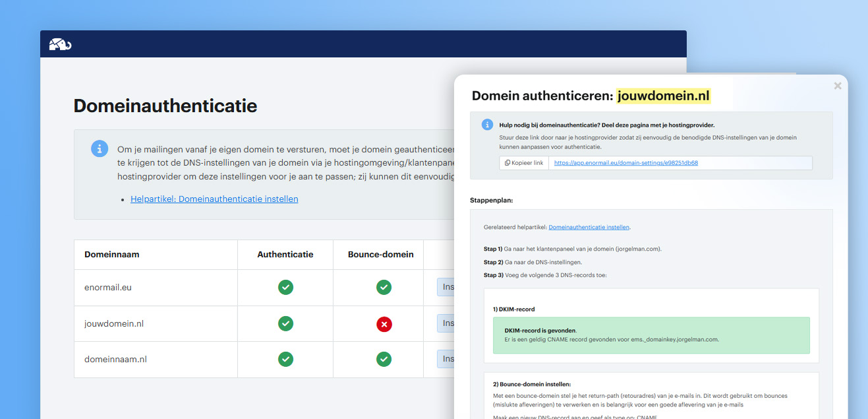Click the 1) DKIM-record heading
This screenshot has height=419, width=868.
click(515, 309)
